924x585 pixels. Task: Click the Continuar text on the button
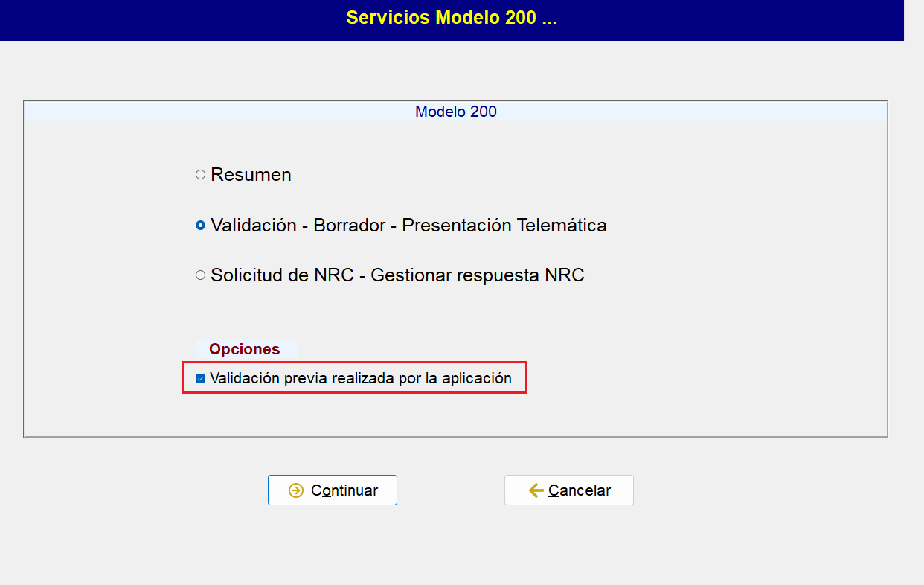coord(344,490)
